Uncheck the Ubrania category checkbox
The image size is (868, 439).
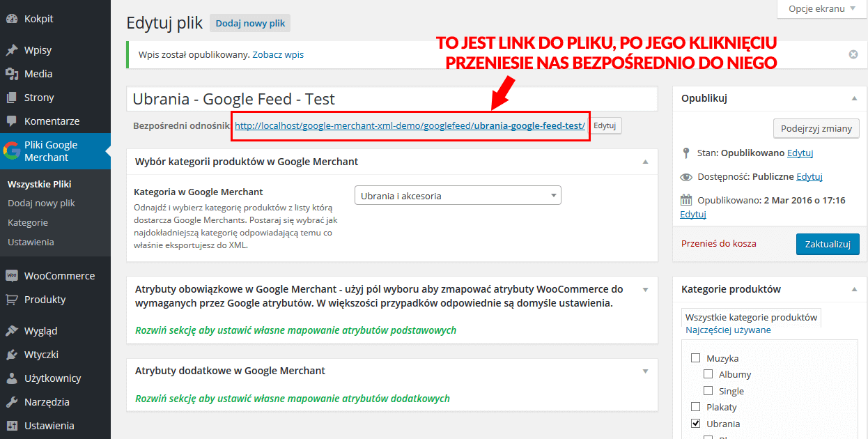click(695, 424)
